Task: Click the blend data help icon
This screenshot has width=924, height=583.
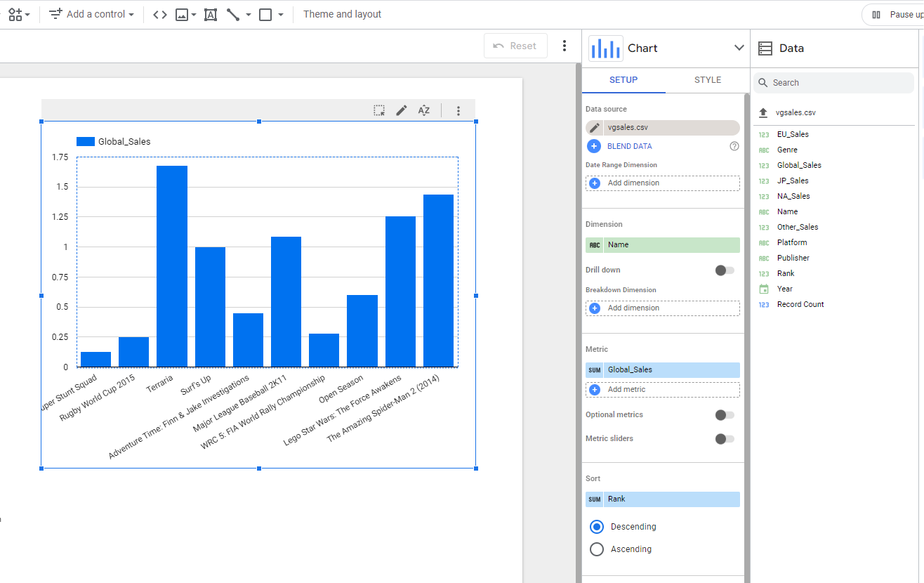Action: tap(734, 146)
